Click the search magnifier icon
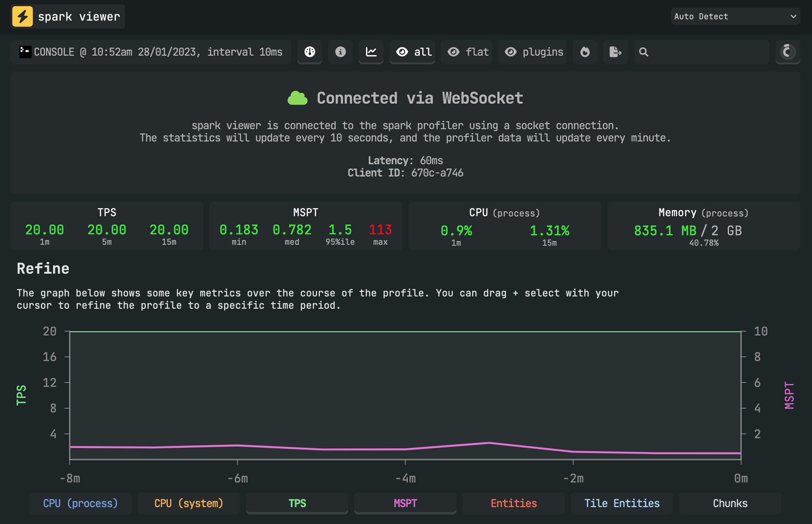This screenshot has width=812, height=524. [644, 52]
